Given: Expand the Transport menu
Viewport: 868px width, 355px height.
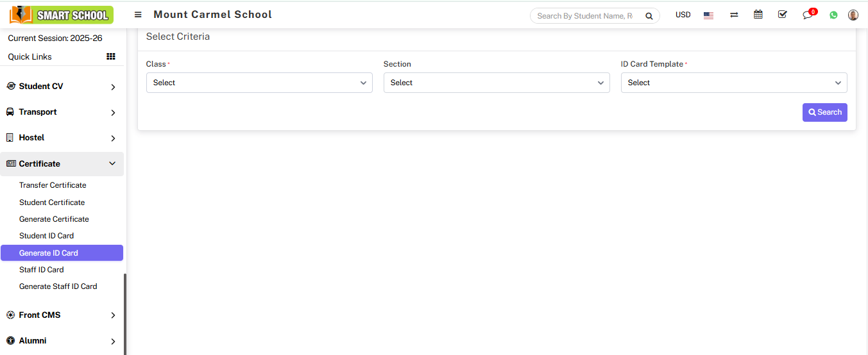Looking at the screenshot, I should coord(62,112).
